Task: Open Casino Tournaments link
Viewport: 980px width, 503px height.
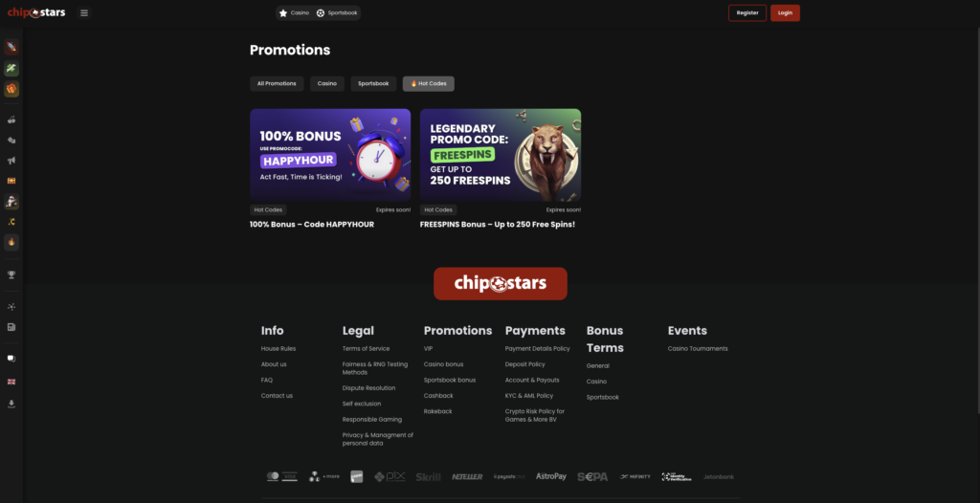Action: pos(698,349)
